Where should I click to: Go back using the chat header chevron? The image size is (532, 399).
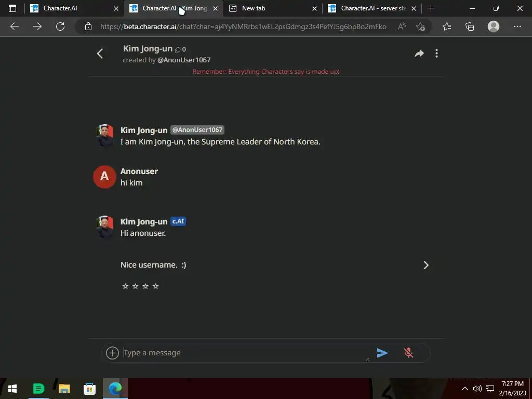(x=100, y=54)
